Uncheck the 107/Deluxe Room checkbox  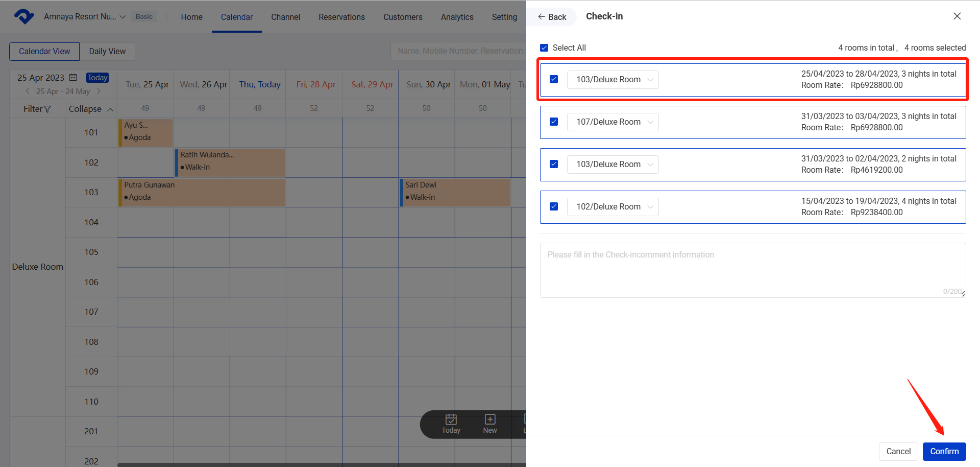554,122
